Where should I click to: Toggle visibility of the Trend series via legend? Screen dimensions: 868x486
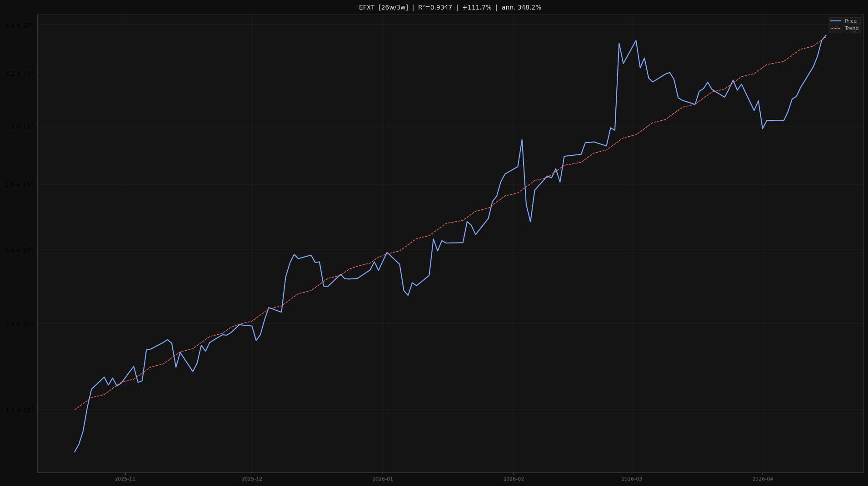850,28
